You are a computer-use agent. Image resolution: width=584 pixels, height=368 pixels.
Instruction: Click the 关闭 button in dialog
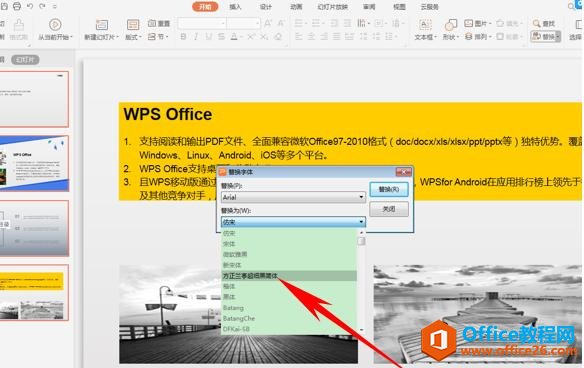point(389,209)
